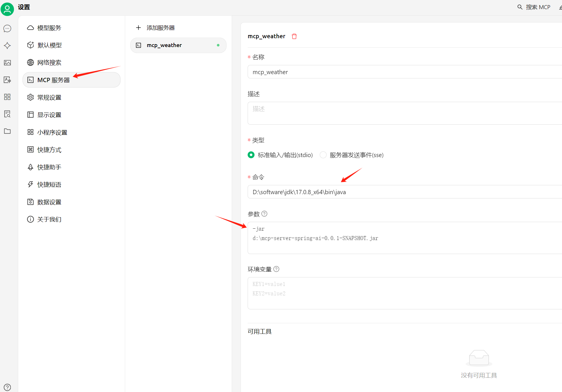Open the translate sidebar icon
The height and width of the screenshot is (392, 562).
pos(7,80)
